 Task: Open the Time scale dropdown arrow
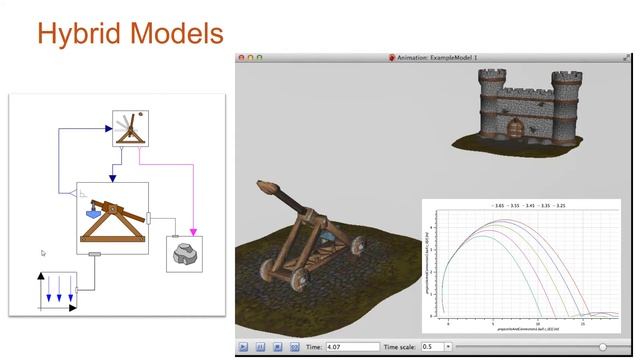point(448,347)
